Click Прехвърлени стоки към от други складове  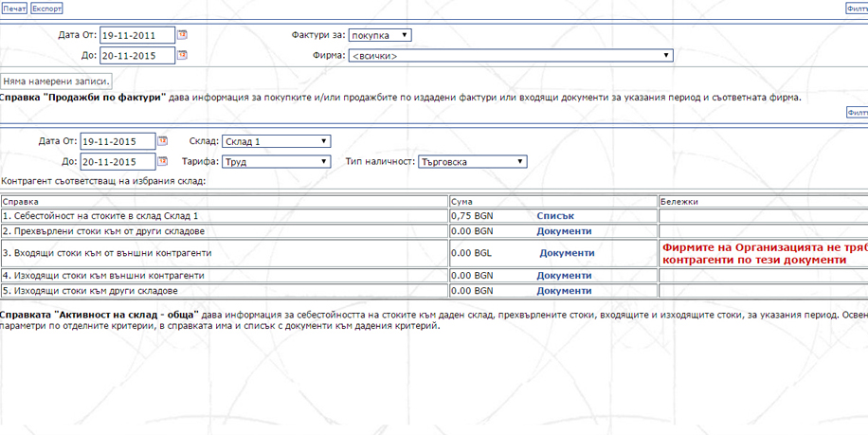point(103,231)
